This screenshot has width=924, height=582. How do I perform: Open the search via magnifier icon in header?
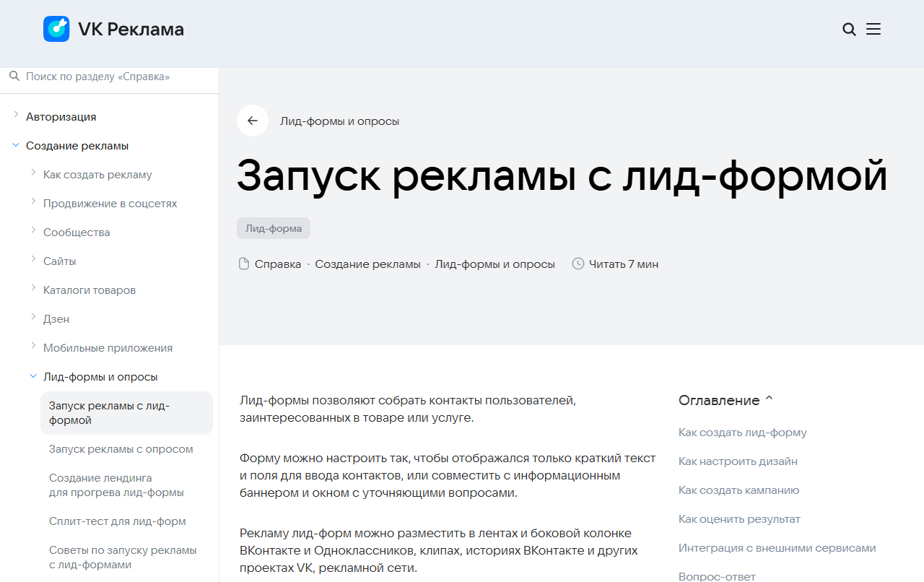(850, 30)
